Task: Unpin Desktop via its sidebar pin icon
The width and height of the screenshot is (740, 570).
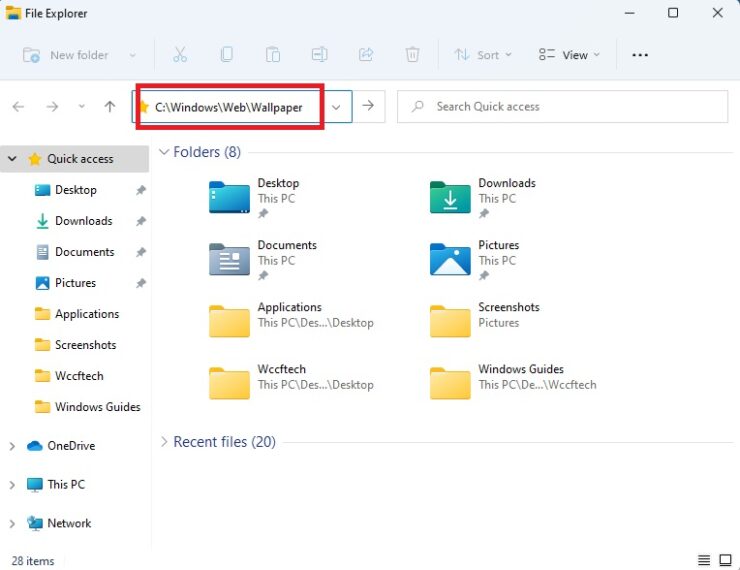Action: click(141, 190)
